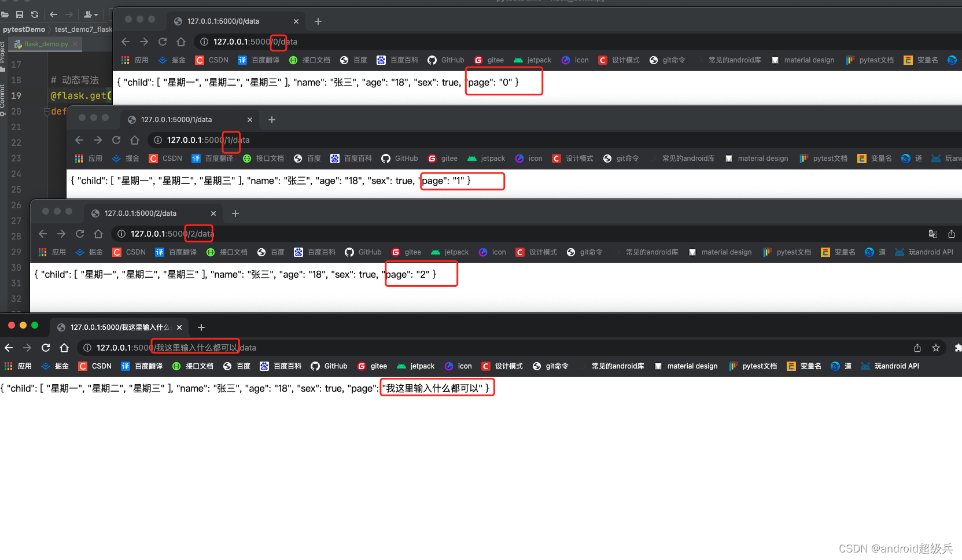Open the material design bookmark in the front window
This screenshot has height=560, width=962.
(x=686, y=366)
